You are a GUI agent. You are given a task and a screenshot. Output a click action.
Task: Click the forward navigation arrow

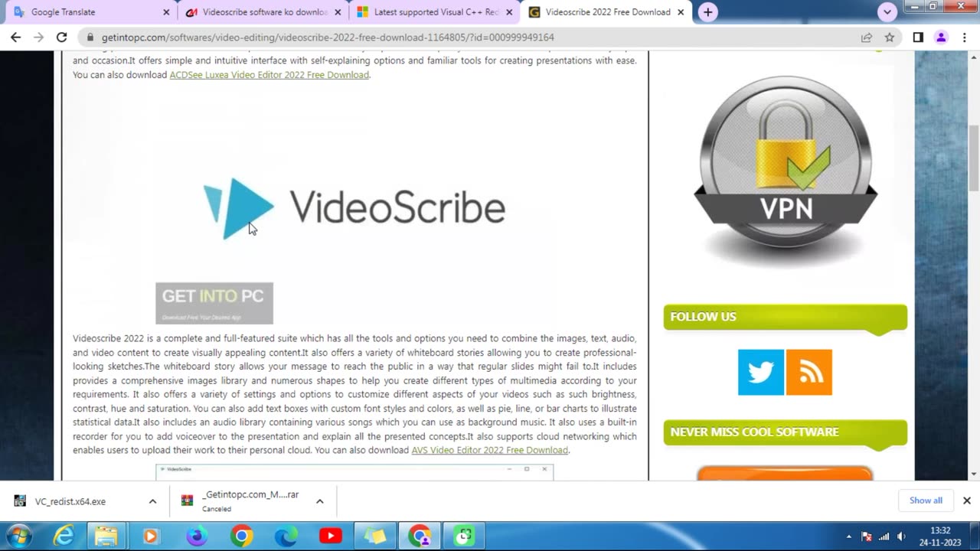[38, 37]
